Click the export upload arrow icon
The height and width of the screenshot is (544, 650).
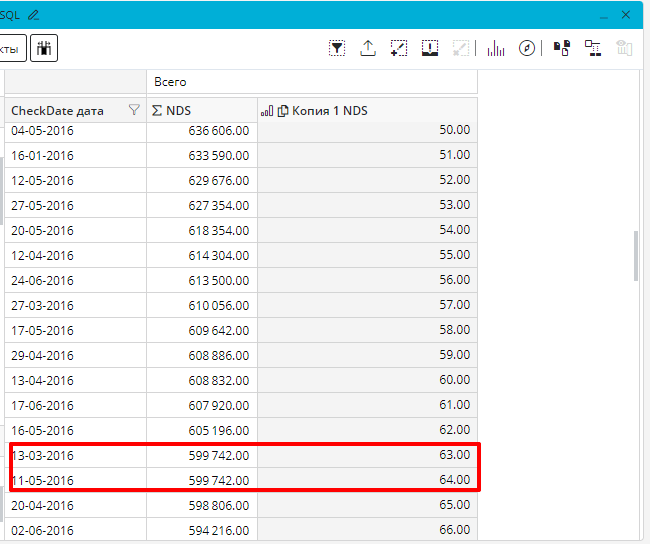(368, 48)
